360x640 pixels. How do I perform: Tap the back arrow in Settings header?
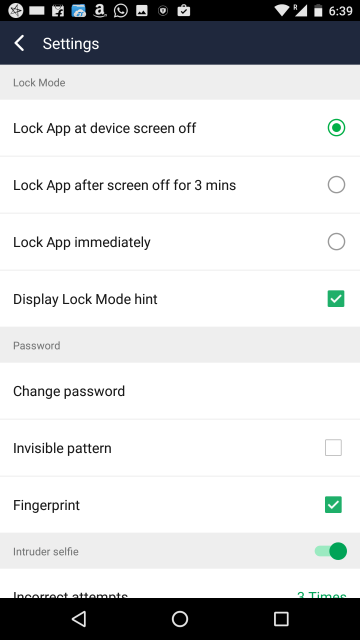(19, 43)
